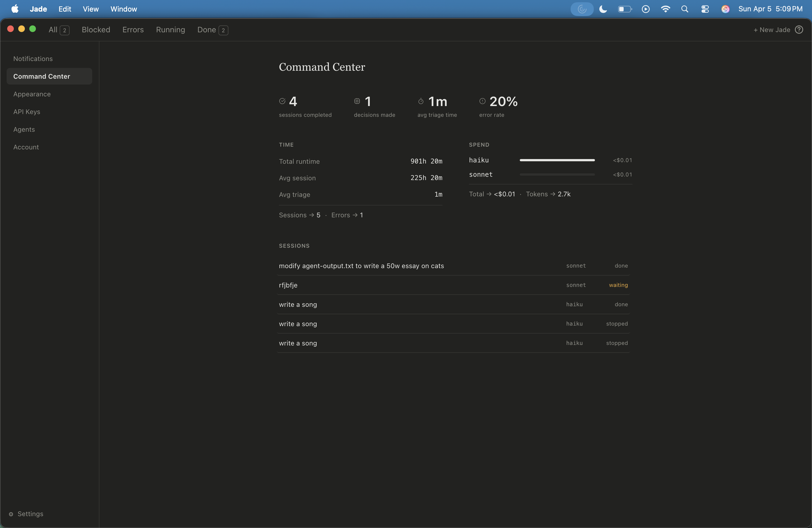Click the sessions completed checkmark icon

click(x=282, y=101)
